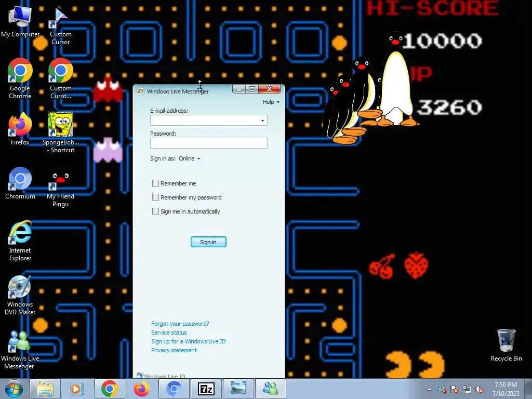Open Forgot your password? link
Image resolution: width=532 pixels, height=399 pixels.
180,324
